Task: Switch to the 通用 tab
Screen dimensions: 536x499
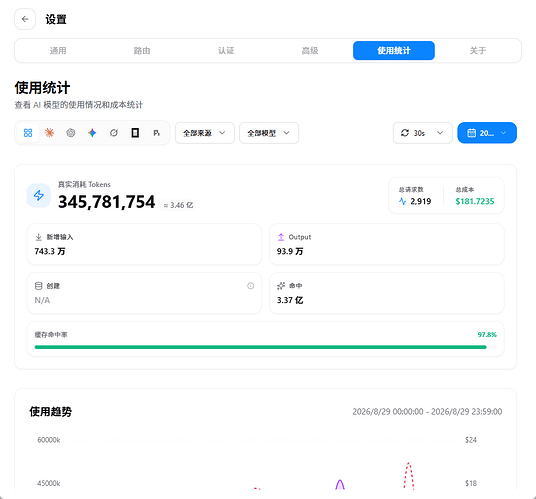Action: coord(58,51)
